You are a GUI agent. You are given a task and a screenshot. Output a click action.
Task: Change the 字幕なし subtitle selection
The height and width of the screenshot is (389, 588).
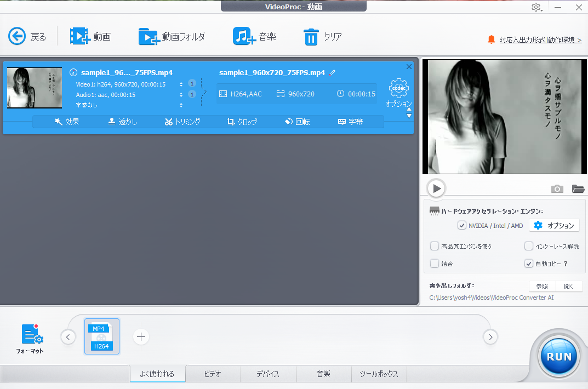pos(181,105)
